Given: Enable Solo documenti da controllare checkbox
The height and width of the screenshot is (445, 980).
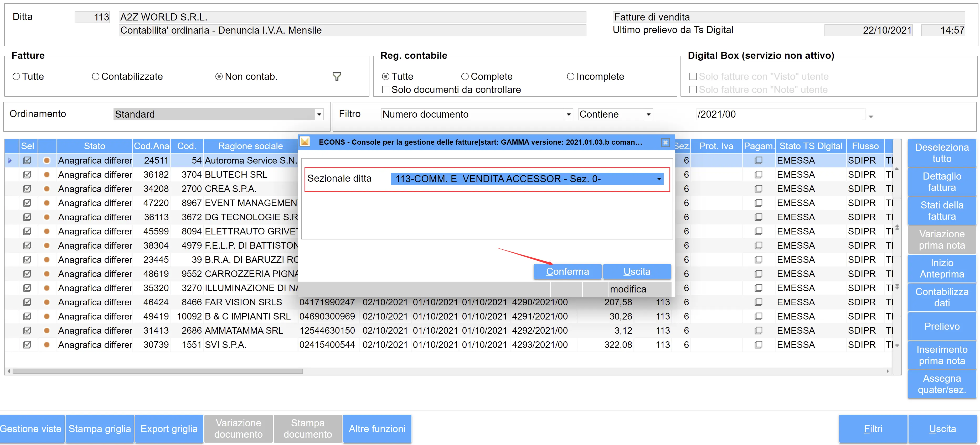Looking at the screenshot, I should click(386, 90).
